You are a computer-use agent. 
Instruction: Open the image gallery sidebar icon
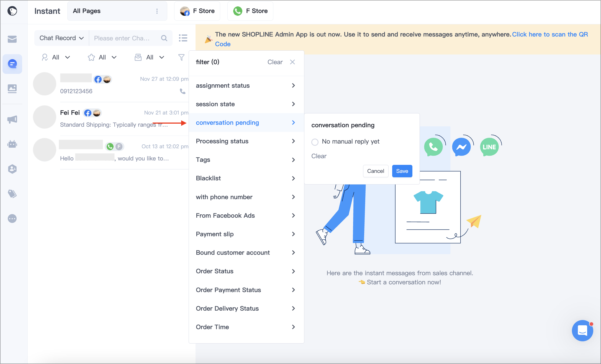(x=12, y=89)
